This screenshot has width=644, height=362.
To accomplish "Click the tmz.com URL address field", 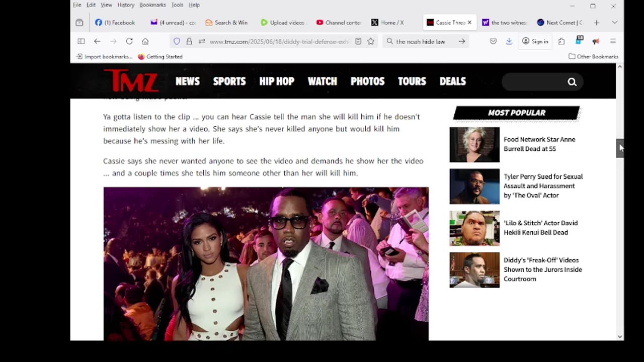I will pyautogui.click(x=279, y=41).
